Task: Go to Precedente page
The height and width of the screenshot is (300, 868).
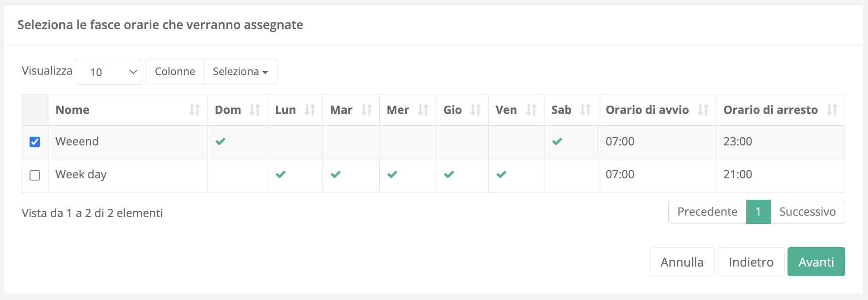Action: 707,212
